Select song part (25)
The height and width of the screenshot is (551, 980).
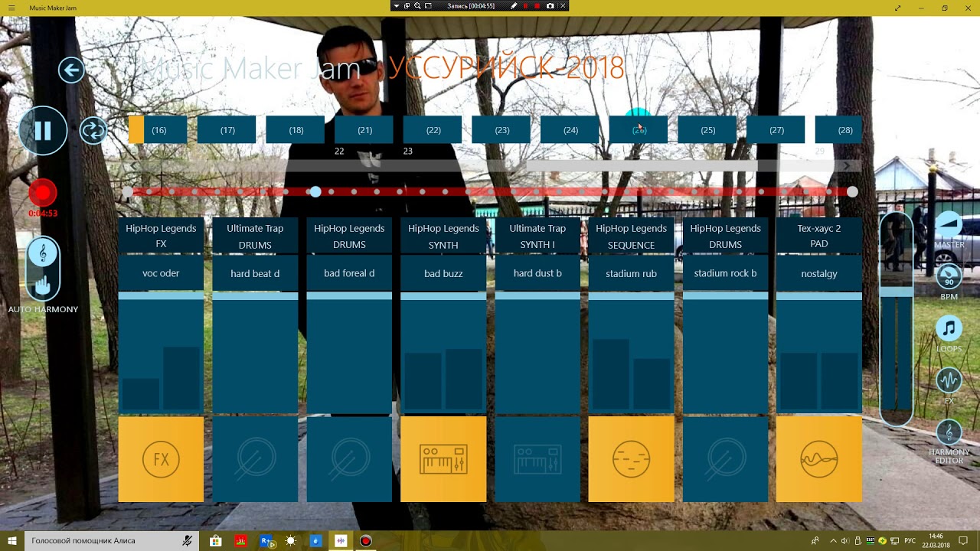(x=707, y=129)
